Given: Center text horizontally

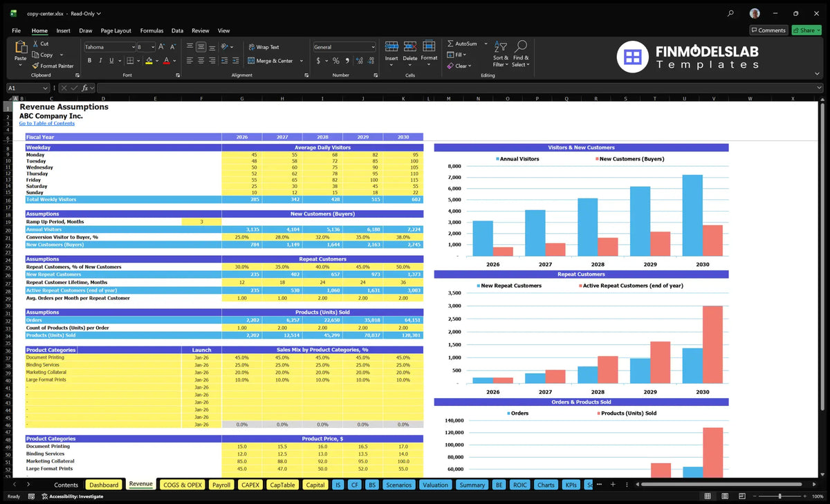Looking at the screenshot, I should pyautogui.click(x=201, y=61).
